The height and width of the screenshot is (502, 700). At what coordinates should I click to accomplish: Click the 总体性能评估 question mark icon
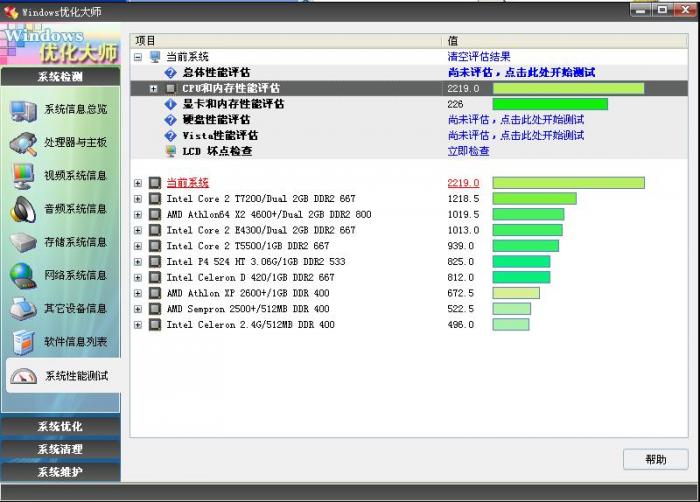[170, 72]
